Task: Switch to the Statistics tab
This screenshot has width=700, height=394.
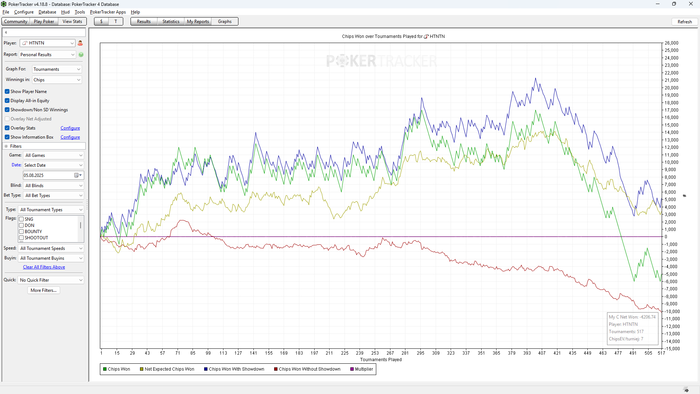Action: click(171, 21)
